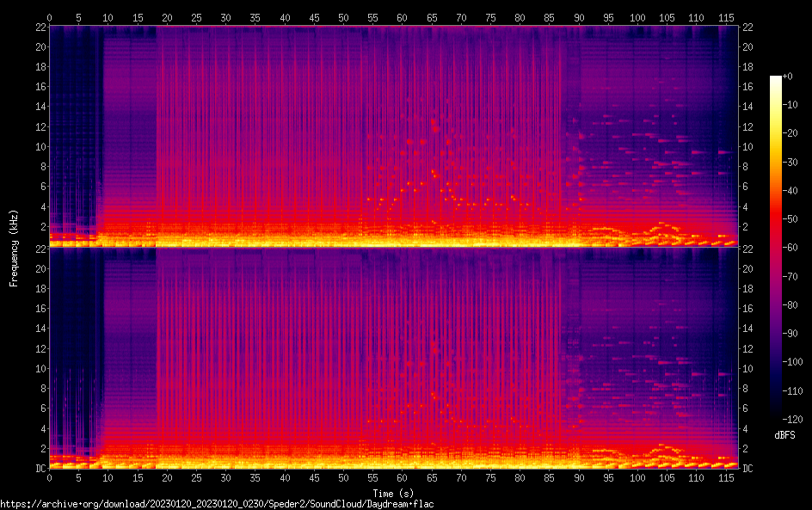This screenshot has width=812, height=510.
Task: Click the DC label at bottom left
Action: pos(40,469)
